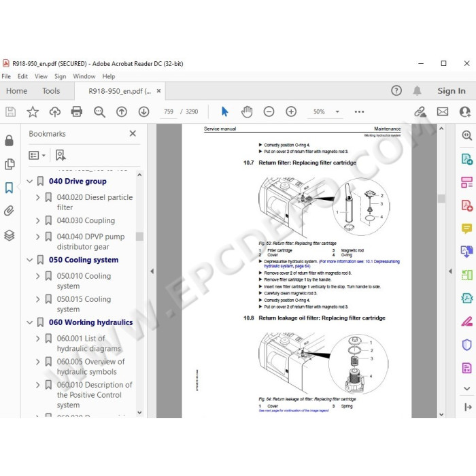Image resolution: width=476 pixels, height=476 pixels.
Task: Expand the 040.030 Coupling bookmark
Action: pos(37,220)
